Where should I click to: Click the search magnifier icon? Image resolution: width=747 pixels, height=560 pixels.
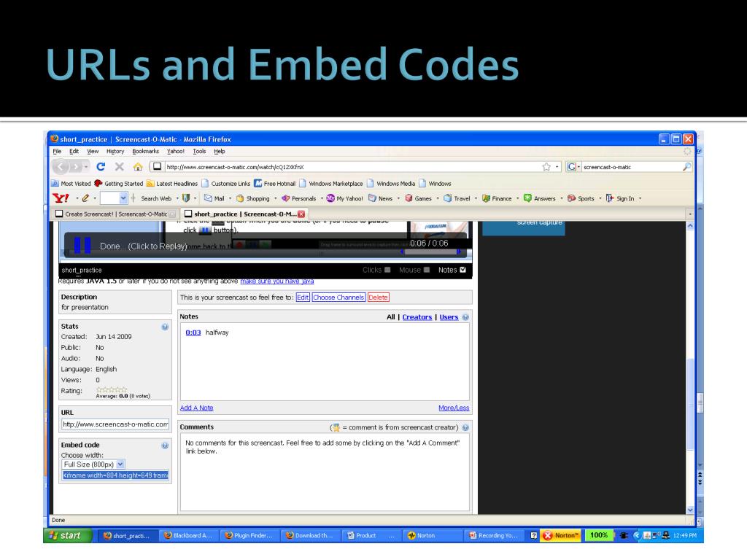[686, 167]
